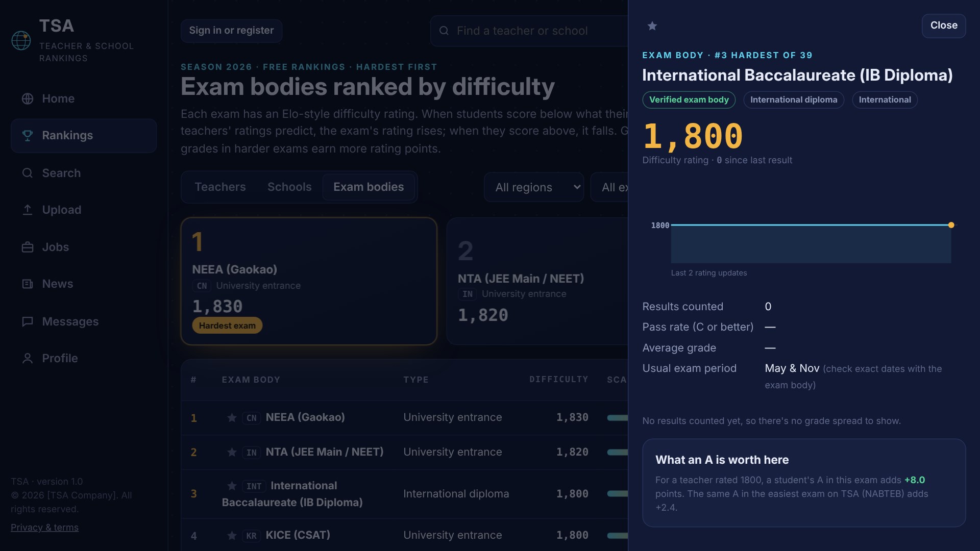The width and height of the screenshot is (980, 551).
Task: Open the NTA (JEE Main / NEET) rank 2 card
Action: pos(537,282)
